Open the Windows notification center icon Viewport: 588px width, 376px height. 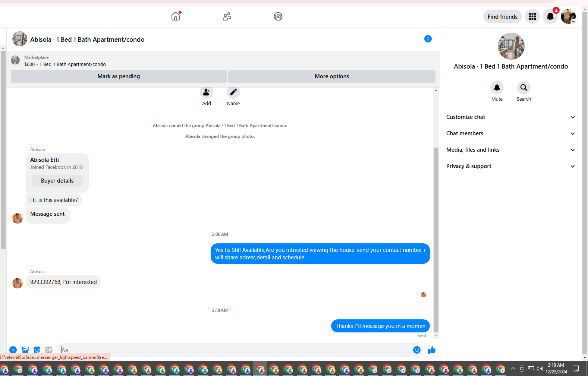(576, 369)
